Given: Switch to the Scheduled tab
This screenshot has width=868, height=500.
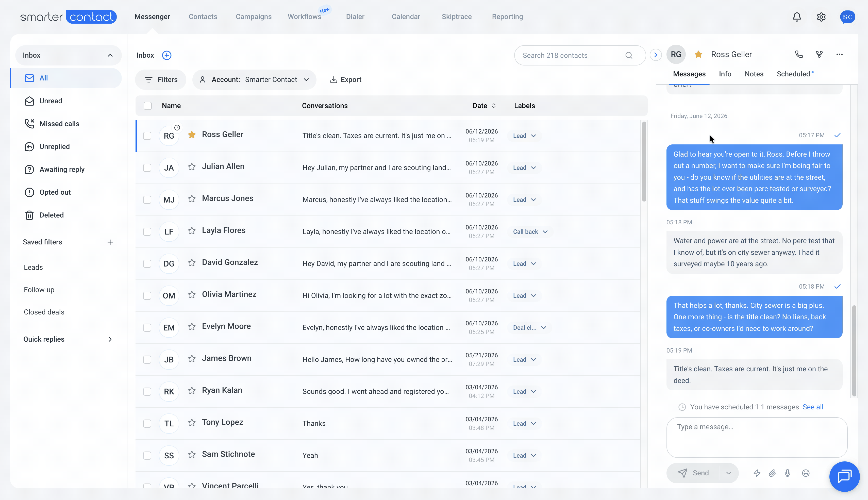Looking at the screenshot, I should point(793,74).
